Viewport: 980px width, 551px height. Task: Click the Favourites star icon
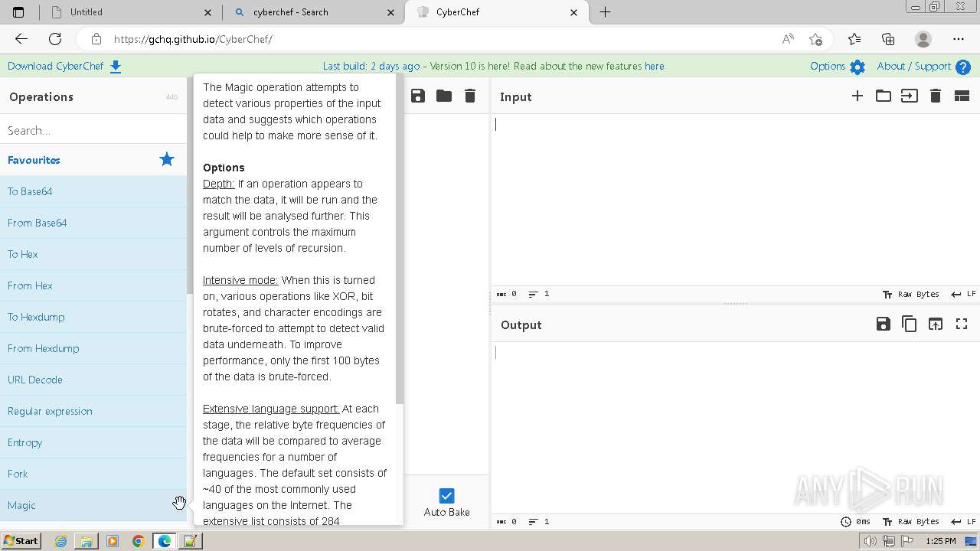tap(167, 160)
